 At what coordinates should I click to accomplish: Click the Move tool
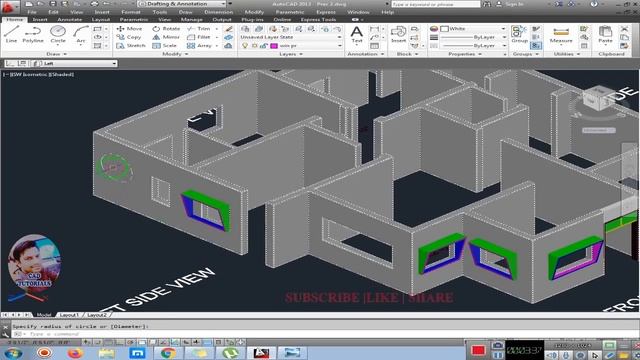tap(129, 29)
